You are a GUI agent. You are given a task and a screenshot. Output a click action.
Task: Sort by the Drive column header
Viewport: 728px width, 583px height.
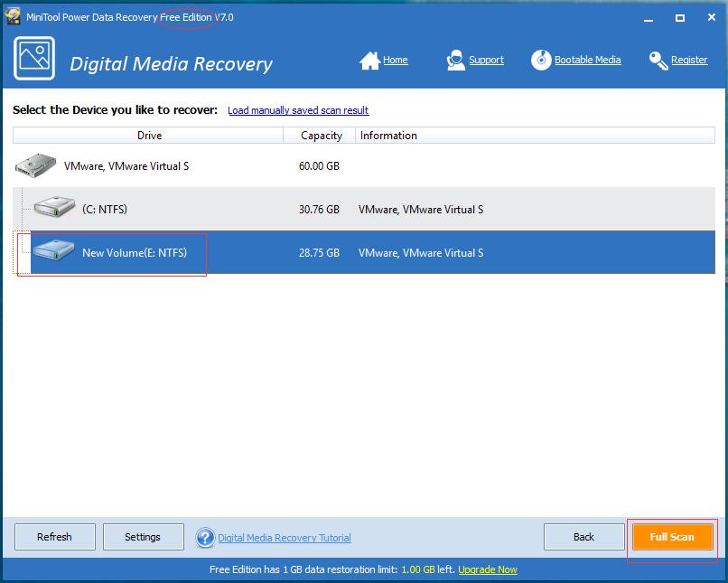pyautogui.click(x=148, y=136)
